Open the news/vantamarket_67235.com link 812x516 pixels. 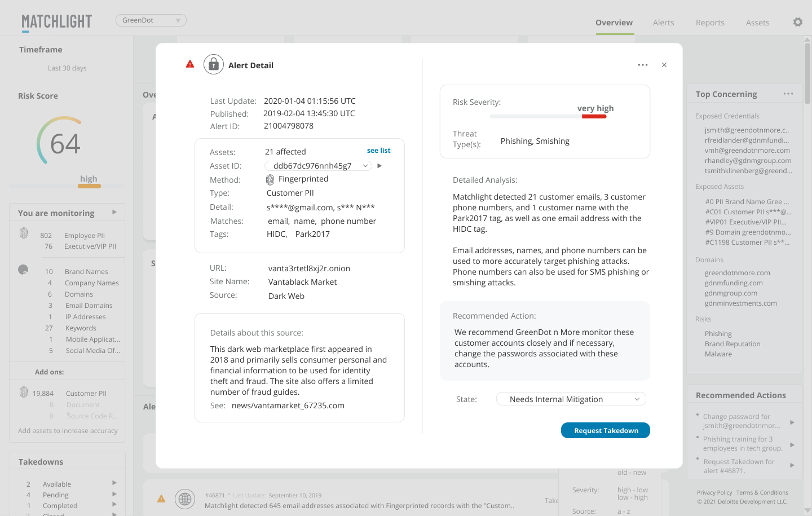288,405
